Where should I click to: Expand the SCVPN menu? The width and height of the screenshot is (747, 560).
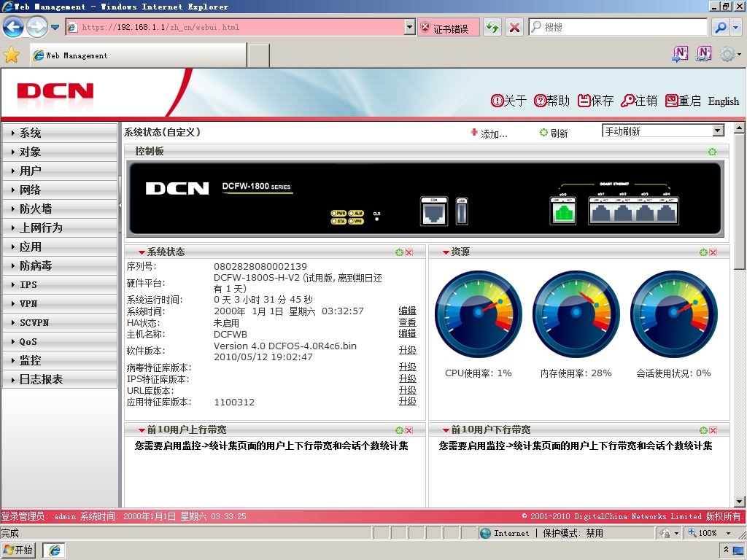pos(60,322)
